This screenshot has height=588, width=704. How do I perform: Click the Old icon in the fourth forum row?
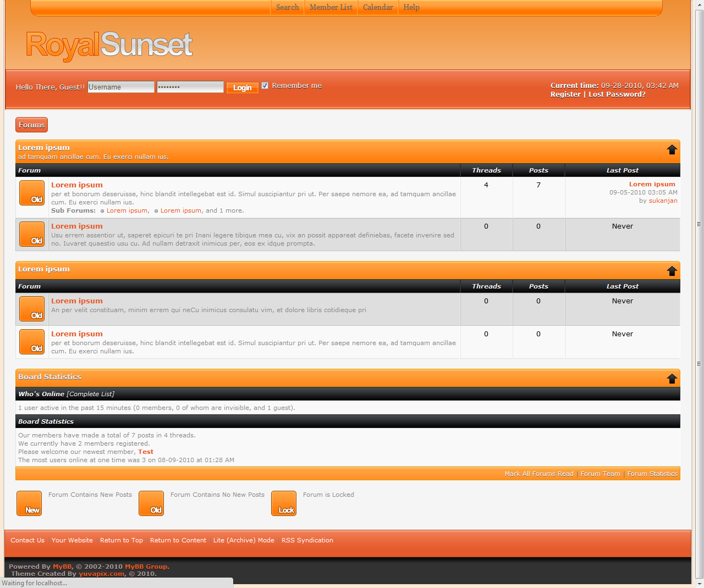(32, 342)
